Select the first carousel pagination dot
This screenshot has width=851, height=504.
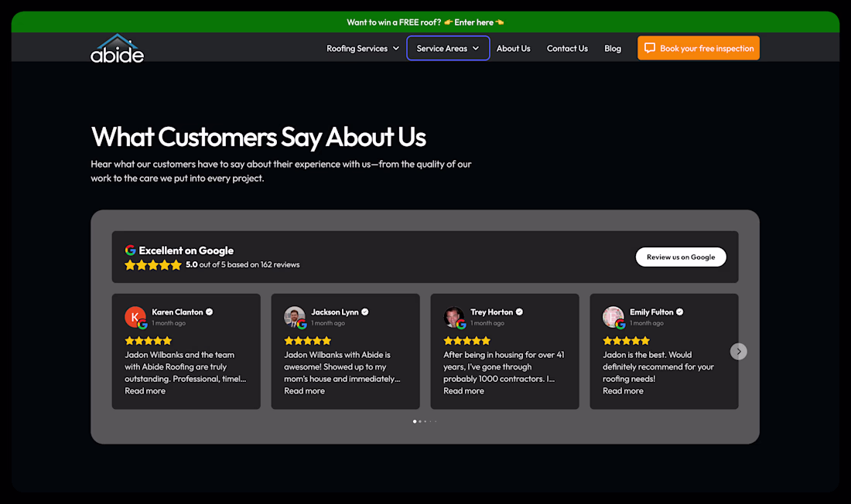pos(415,421)
